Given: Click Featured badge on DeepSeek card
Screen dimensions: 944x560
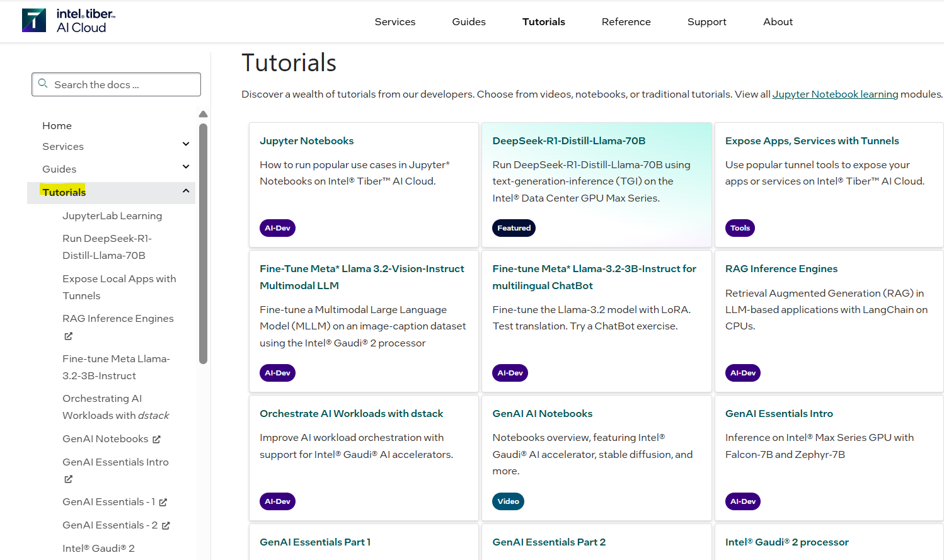Looking at the screenshot, I should click(514, 228).
